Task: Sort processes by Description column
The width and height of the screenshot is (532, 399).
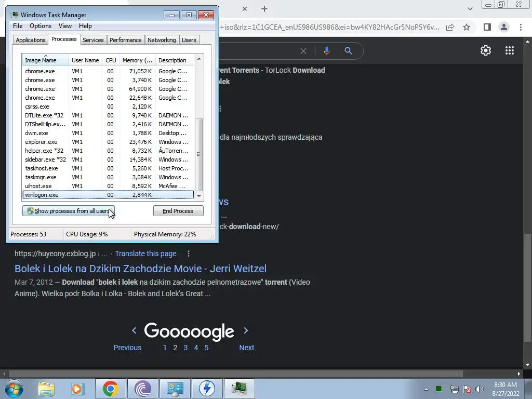Action: [175, 60]
